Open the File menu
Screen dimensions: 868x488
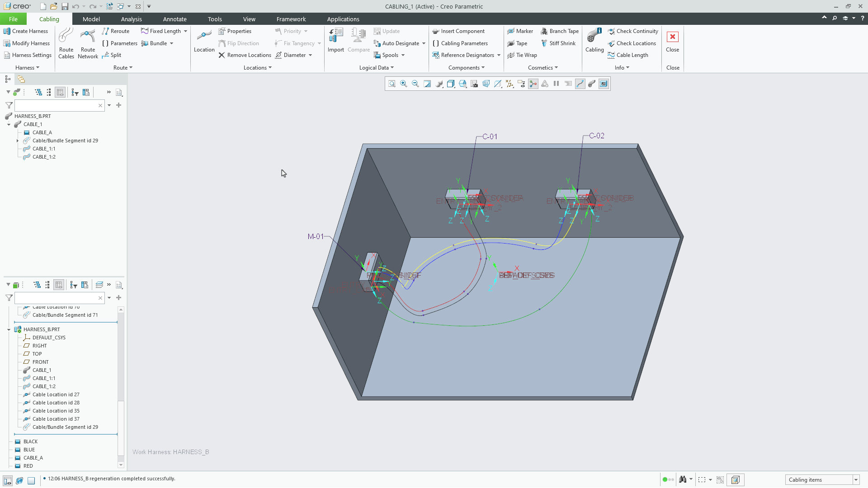pos(13,19)
